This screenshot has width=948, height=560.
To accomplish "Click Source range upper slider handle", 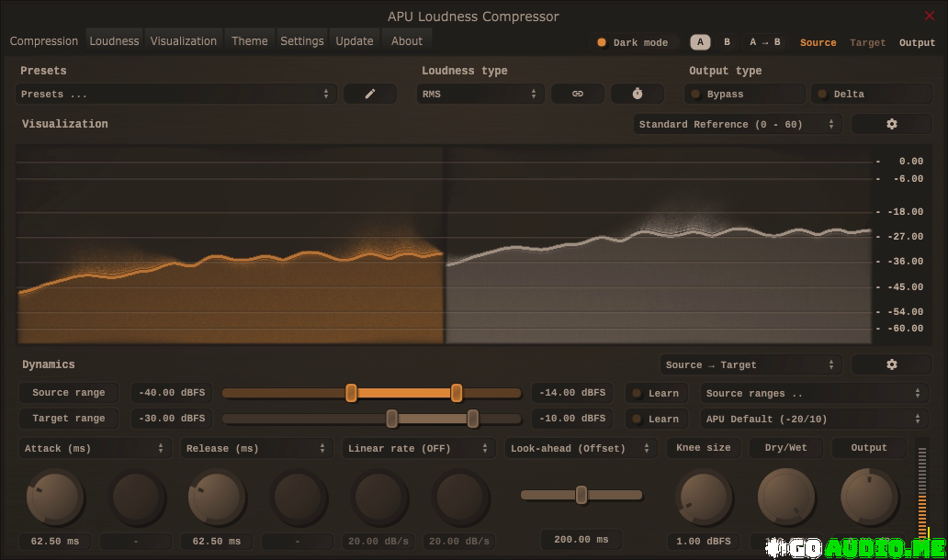I will pos(457,393).
